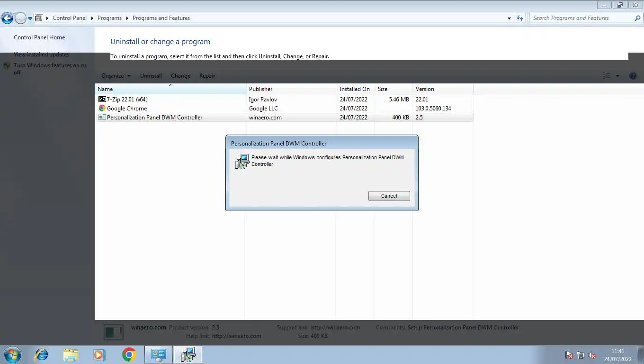Open the Action Center flag tray icon

pos(569,355)
